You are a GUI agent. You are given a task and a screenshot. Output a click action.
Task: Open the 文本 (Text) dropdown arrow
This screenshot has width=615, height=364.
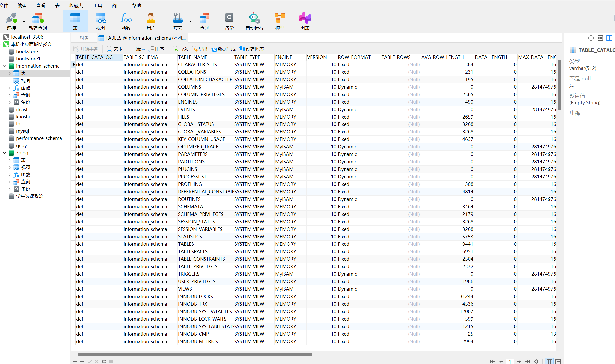pos(126,49)
